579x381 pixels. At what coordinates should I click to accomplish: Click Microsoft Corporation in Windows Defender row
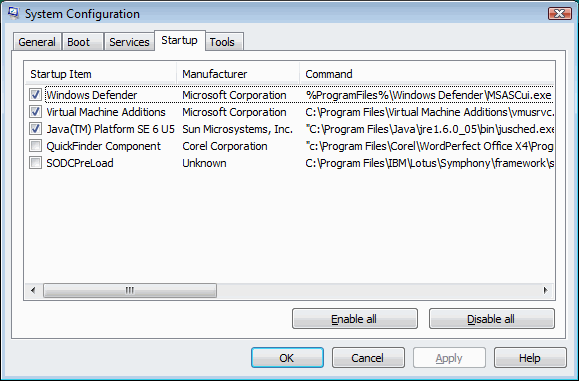(x=234, y=95)
